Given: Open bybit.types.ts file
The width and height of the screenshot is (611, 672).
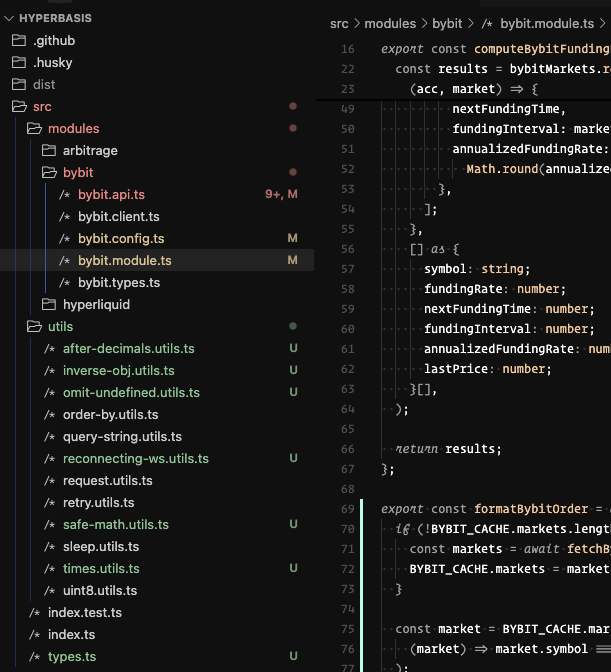Looking at the screenshot, I should pyautogui.click(x=119, y=282).
